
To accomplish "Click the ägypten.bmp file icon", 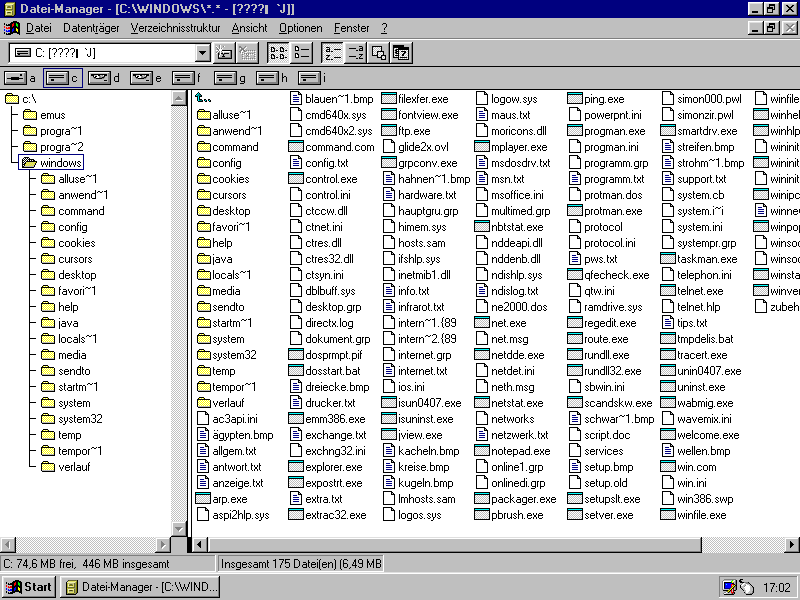I will [x=203, y=435].
